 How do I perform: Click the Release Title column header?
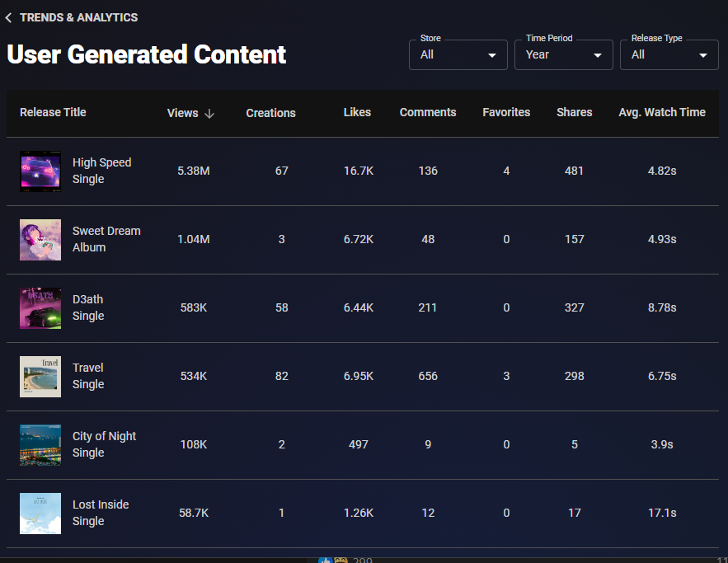53,112
